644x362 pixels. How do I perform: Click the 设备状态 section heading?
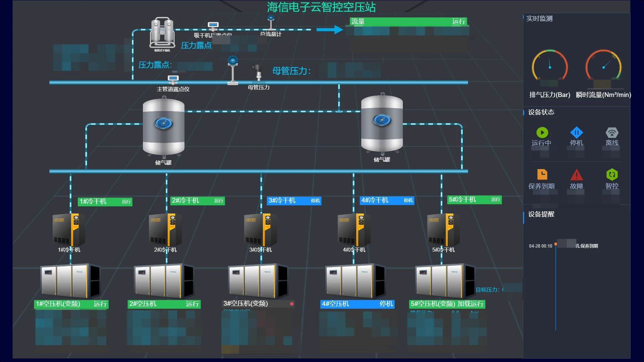tap(541, 112)
